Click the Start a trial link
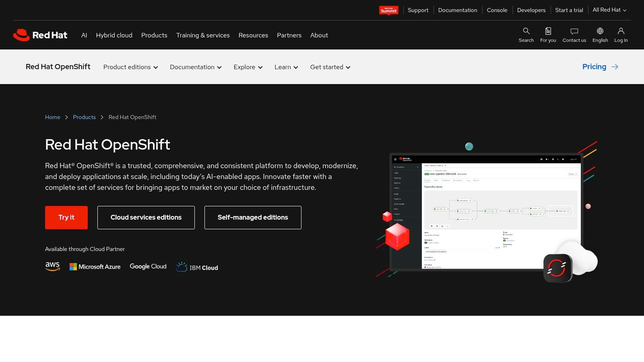 click(569, 10)
